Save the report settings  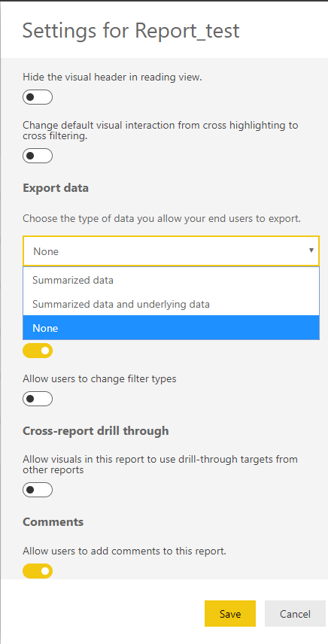pyautogui.click(x=230, y=614)
